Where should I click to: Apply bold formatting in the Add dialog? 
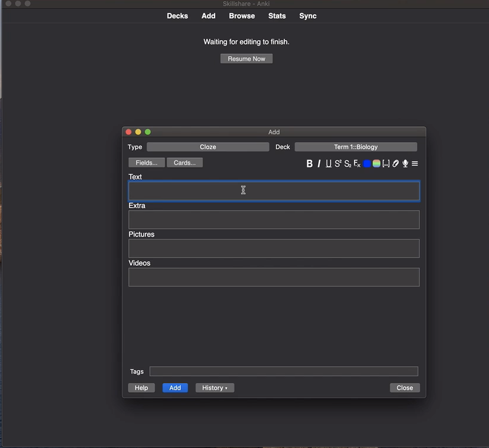pos(309,163)
